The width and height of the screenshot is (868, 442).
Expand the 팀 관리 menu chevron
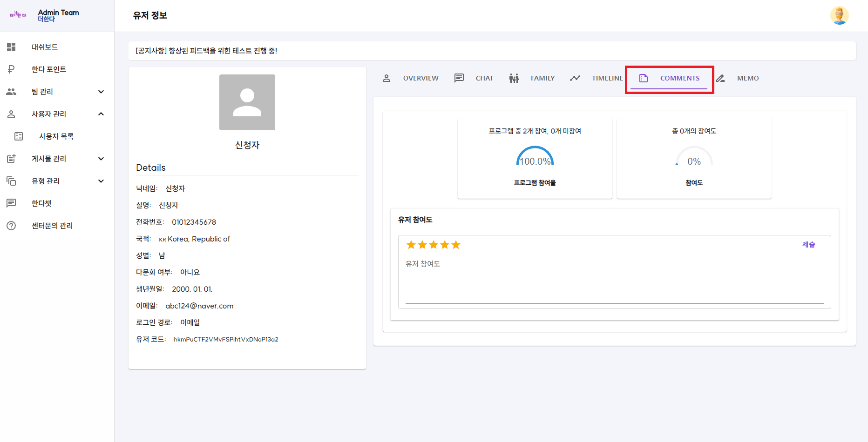click(x=101, y=92)
